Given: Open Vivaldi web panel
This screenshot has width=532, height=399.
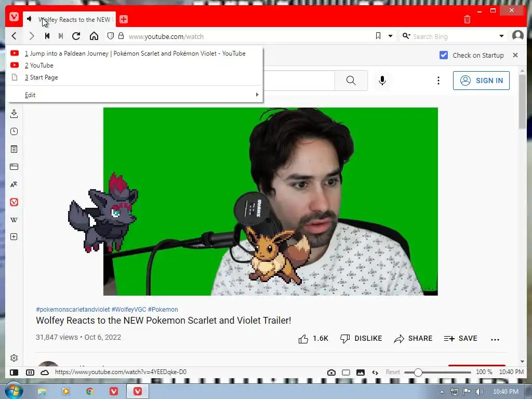Looking at the screenshot, I should (14, 202).
